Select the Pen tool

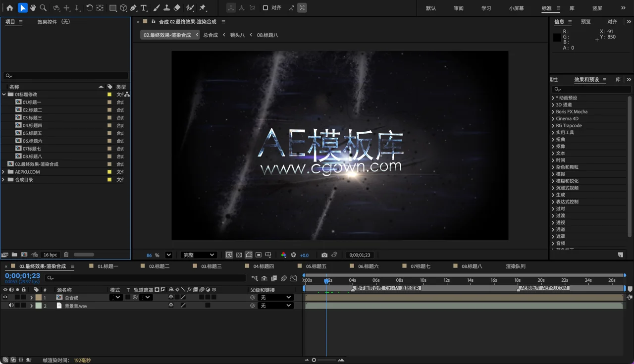[x=134, y=8]
